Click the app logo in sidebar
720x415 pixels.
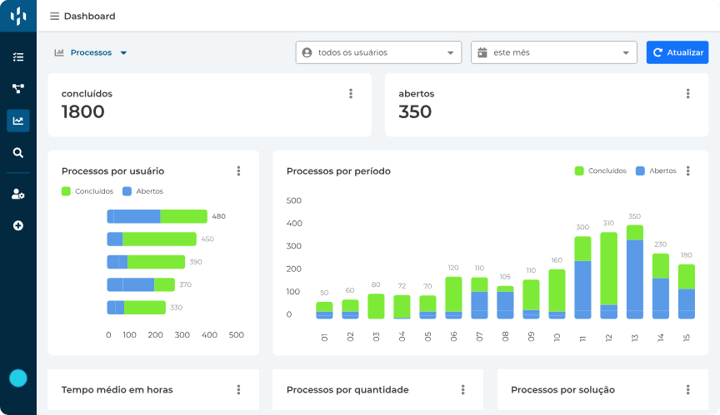(x=18, y=17)
